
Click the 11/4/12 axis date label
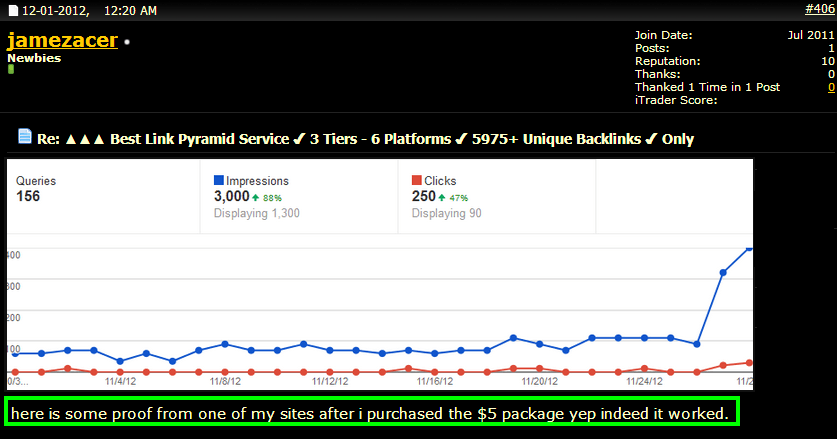click(120, 381)
